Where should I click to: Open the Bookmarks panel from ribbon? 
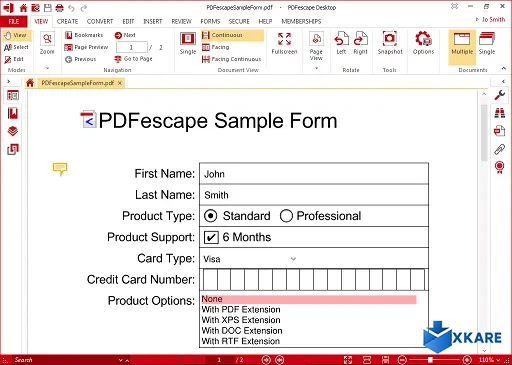click(x=84, y=35)
